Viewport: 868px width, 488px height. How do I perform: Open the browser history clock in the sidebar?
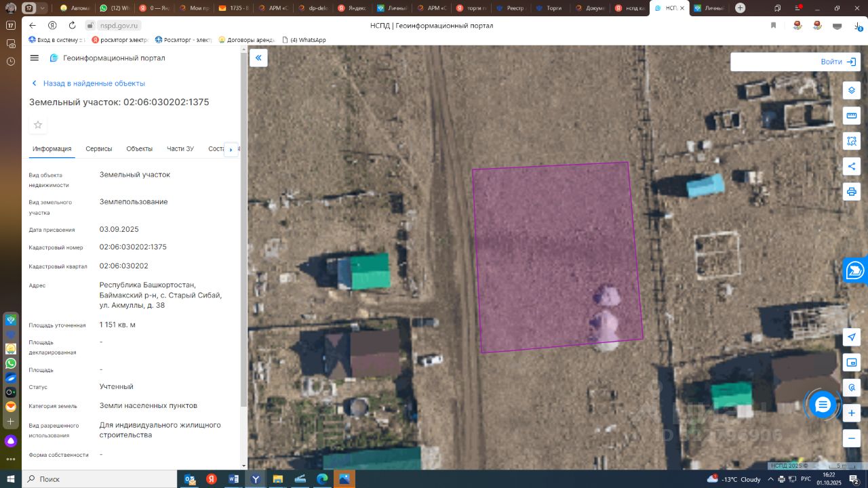(x=11, y=62)
